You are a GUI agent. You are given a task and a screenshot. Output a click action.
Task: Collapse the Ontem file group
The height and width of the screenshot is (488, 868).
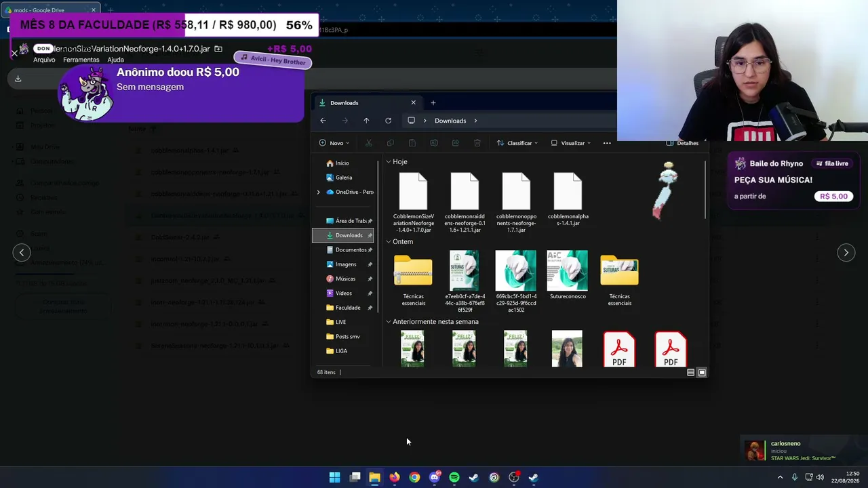tap(389, 242)
